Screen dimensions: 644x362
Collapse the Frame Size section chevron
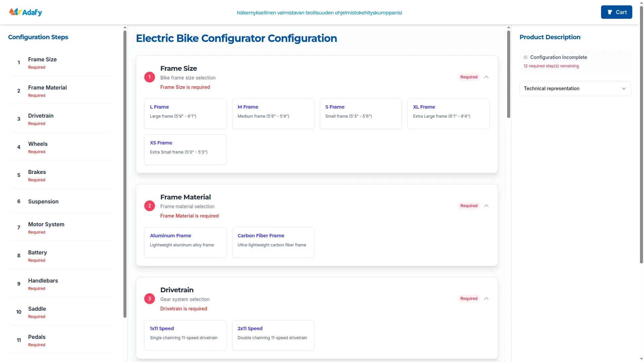click(486, 77)
